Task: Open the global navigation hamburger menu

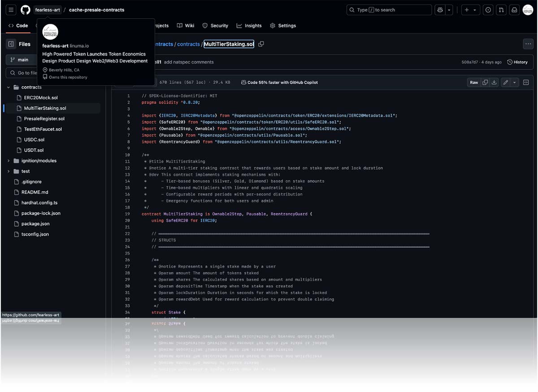Action: 11,10
